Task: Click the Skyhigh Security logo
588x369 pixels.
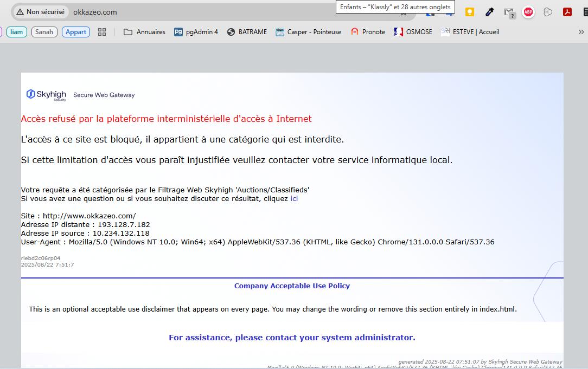Action: point(46,95)
